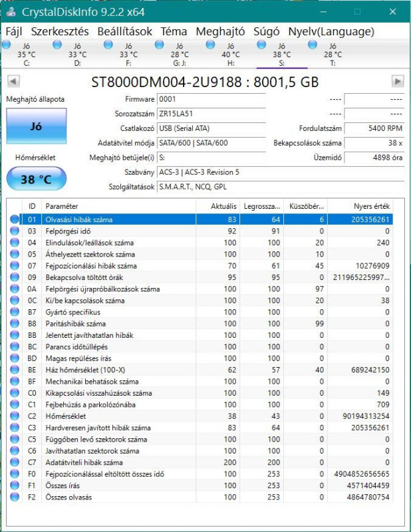Switch to drive H: status tab

pos(231,55)
